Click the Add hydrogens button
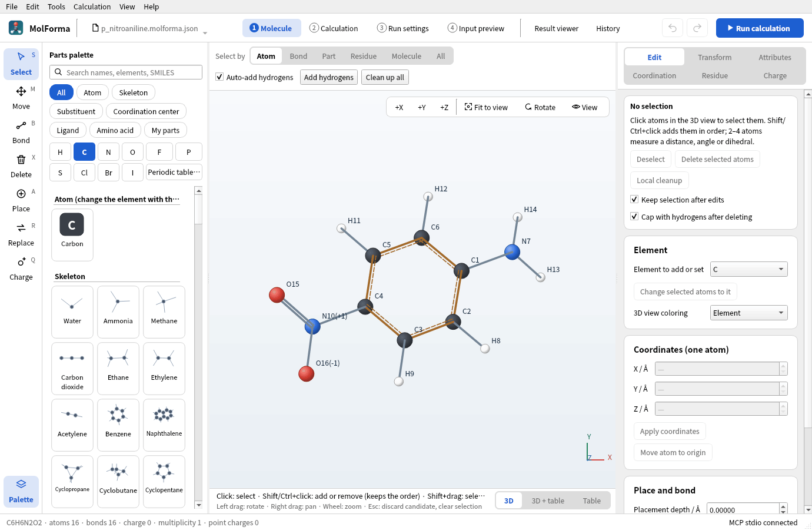 click(329, 77)
